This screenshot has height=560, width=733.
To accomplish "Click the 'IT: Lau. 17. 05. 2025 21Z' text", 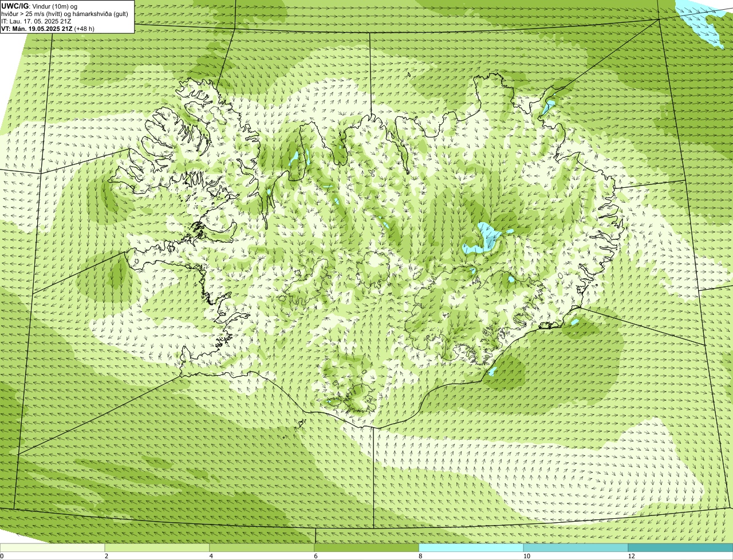I will pos(37,21).
